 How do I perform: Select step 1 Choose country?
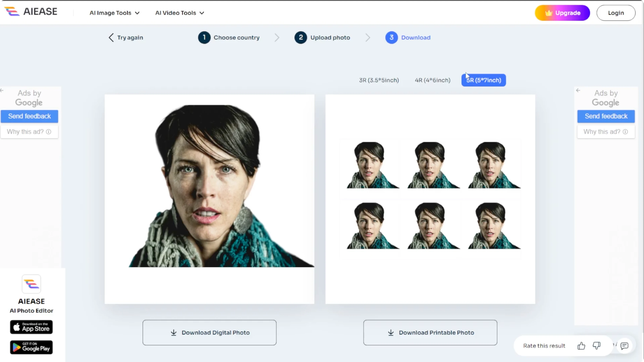pos(229,37)
